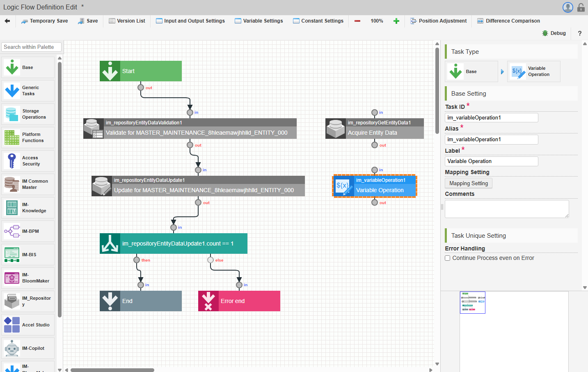The image size is (588, 372).
Task: Click the flow minimap thumbnail
Action: pyautogui.click(x=472, y=303)
